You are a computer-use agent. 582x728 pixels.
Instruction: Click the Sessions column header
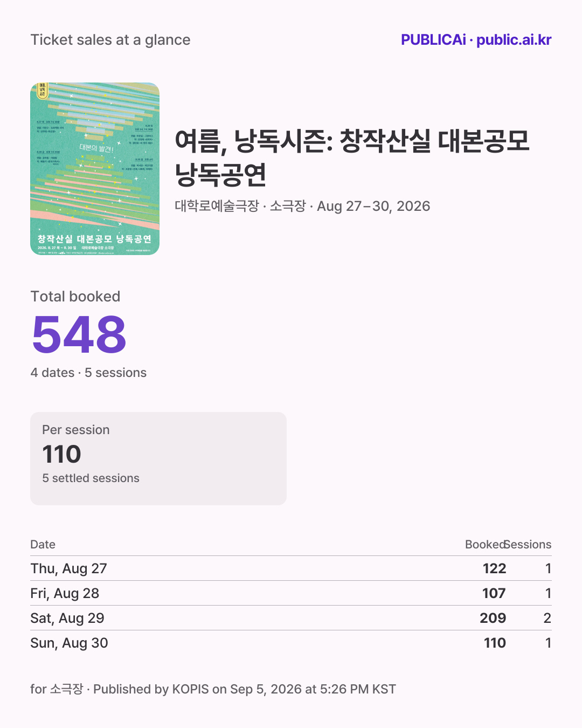pos(529,544)
